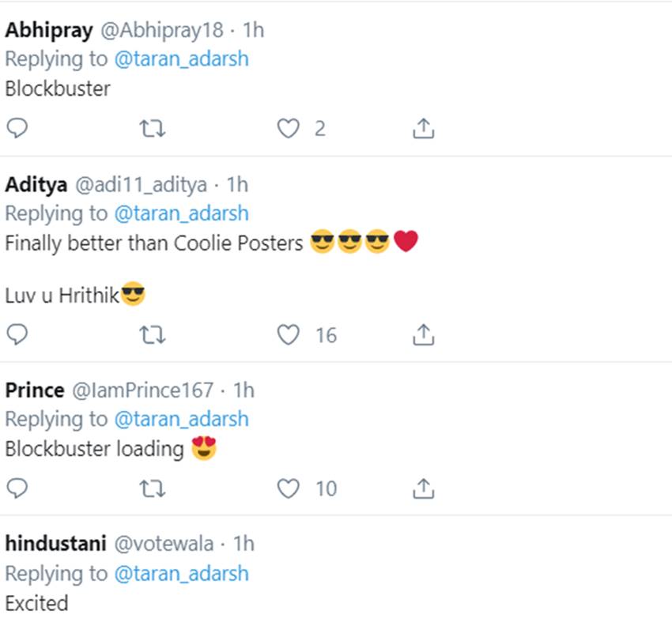Image resolution: width=672 pixels, height=622 pixels.
Task: Reply to Aditya's Coolie Posters tweet
Action: click(17, 335)
